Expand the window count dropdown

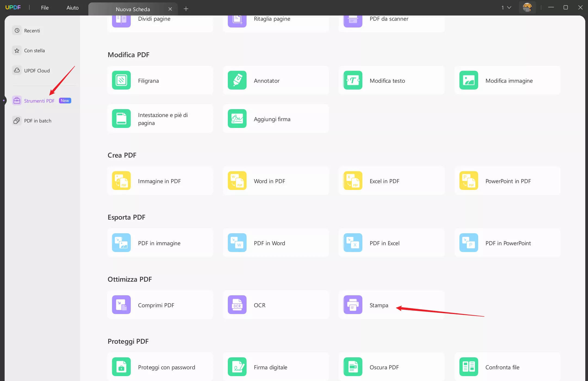tap(506, 8)
